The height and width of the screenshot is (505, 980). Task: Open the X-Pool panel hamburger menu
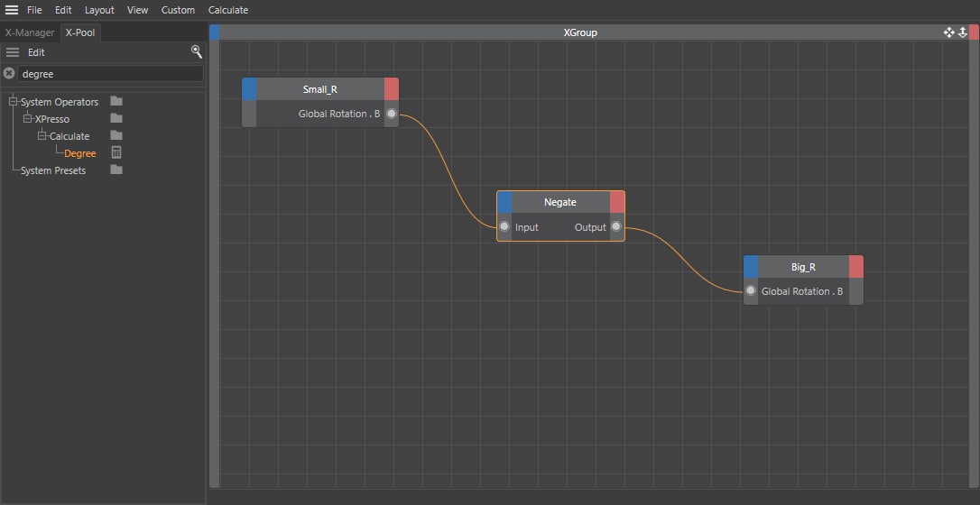coord(13,52)
